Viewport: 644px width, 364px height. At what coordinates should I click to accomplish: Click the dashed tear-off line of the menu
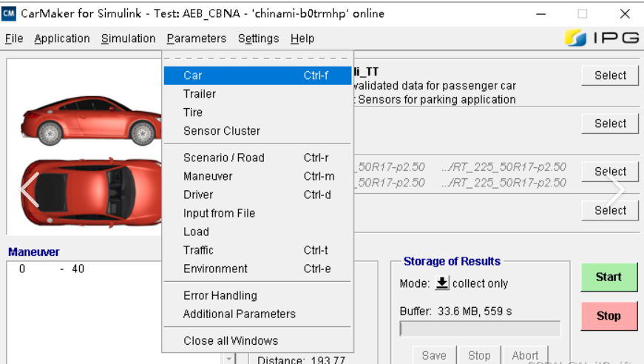257,58
